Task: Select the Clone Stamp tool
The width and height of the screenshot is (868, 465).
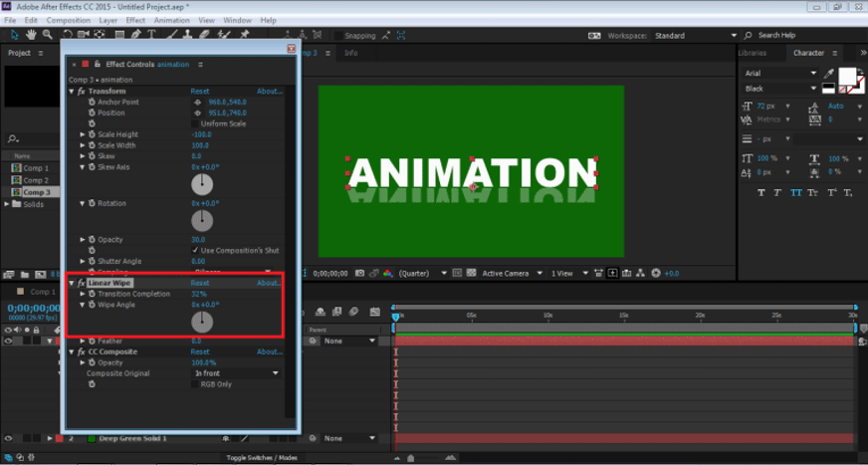Action: tap(188, 35)
